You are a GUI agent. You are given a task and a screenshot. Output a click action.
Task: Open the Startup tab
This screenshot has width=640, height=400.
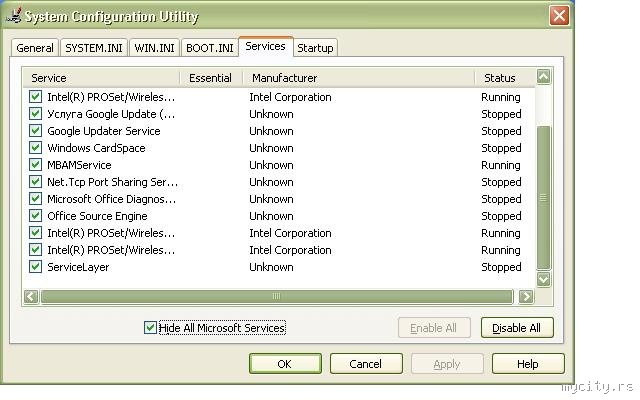pos(315,48)
